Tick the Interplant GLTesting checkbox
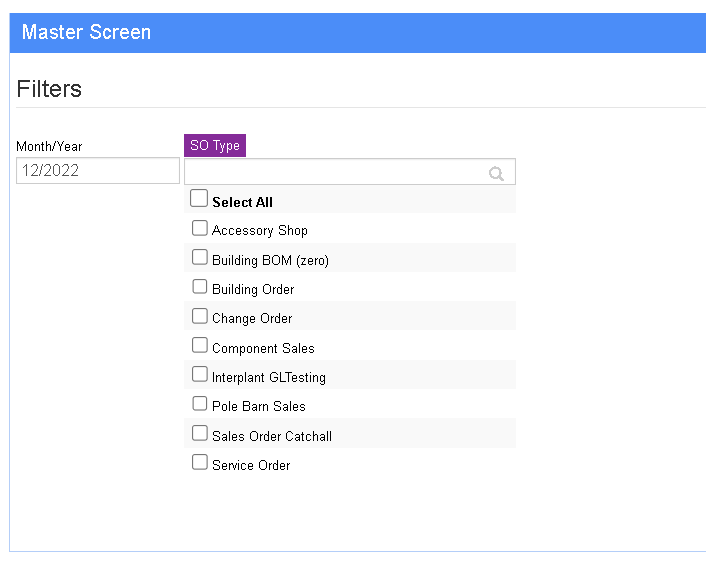The height and width of the screenshot is (572, 706). [x=199, y=374]
